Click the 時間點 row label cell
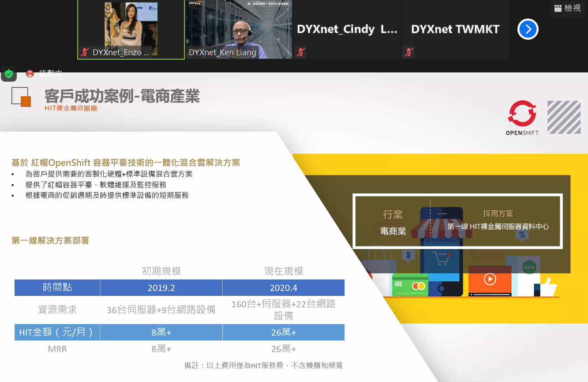This screenshot has height=382, width=588. [57, 287]
